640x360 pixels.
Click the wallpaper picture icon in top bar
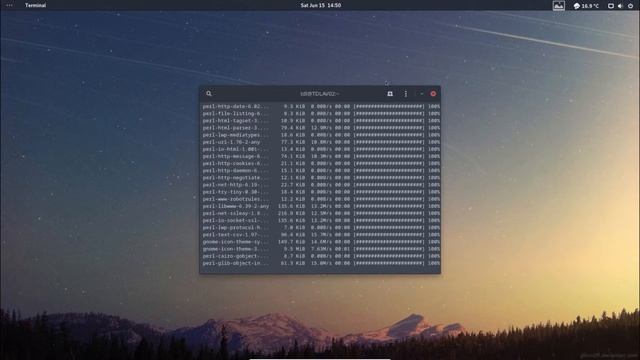(558, 5)
